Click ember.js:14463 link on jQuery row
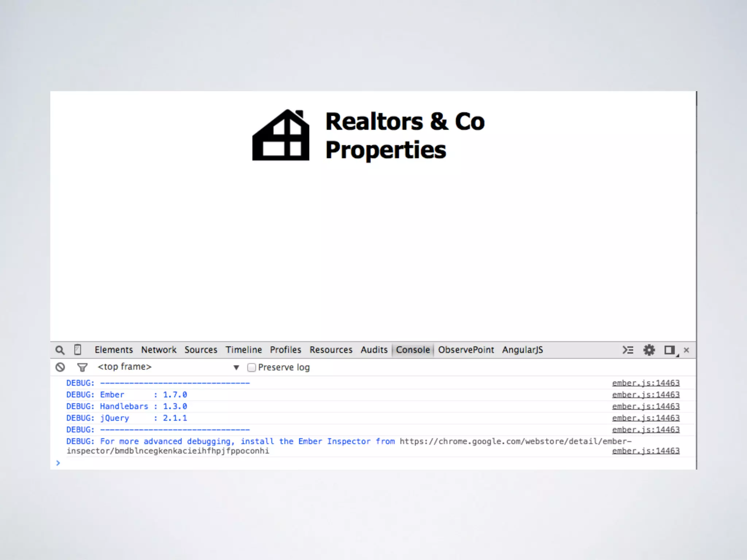This screenshot has width=747, height=560. click(646, 418)
